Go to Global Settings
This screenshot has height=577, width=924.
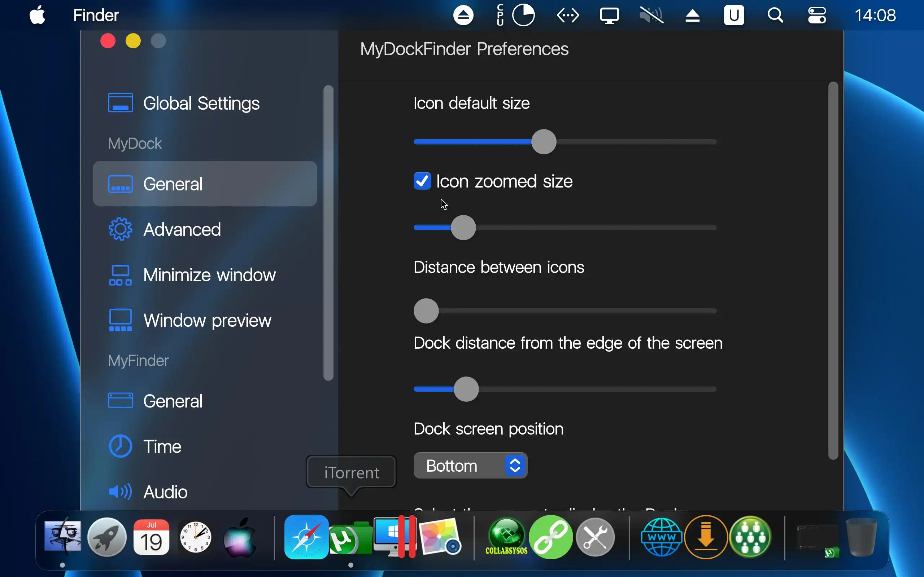(x=201, y=103)
